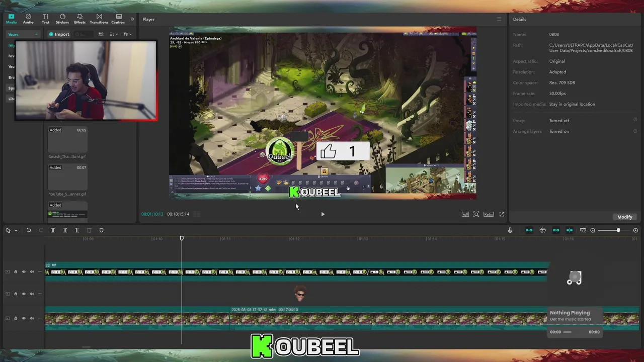Switch to the Text tab
Image resolution: width=644 pixels, height=362 pixels.
[x=45, y=19]
